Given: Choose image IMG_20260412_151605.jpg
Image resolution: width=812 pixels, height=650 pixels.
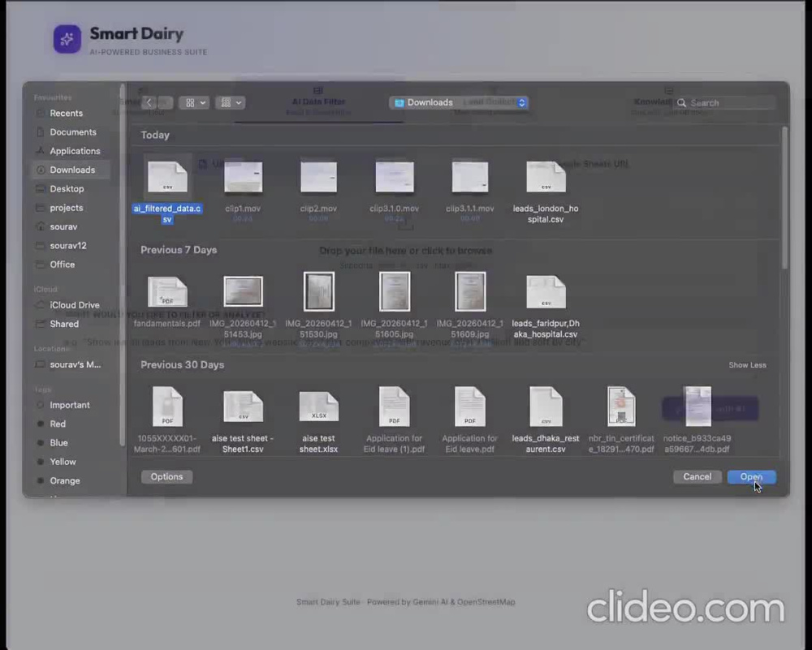Looking at the screenshot, I should [x=395, y=291].
